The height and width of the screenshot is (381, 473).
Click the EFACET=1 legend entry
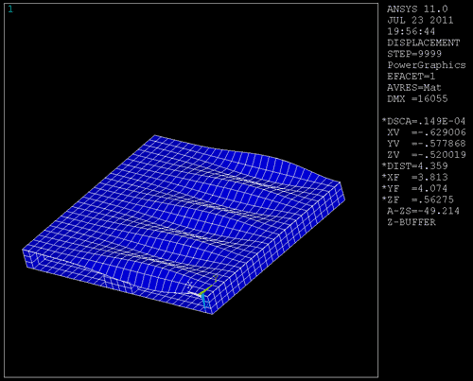click(x=411, y=76)
